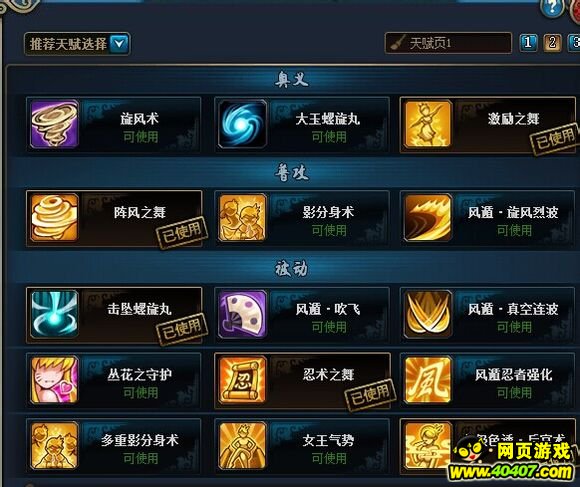
Task: Switch to talent page 2 tab
Action: tap(552, 43)
